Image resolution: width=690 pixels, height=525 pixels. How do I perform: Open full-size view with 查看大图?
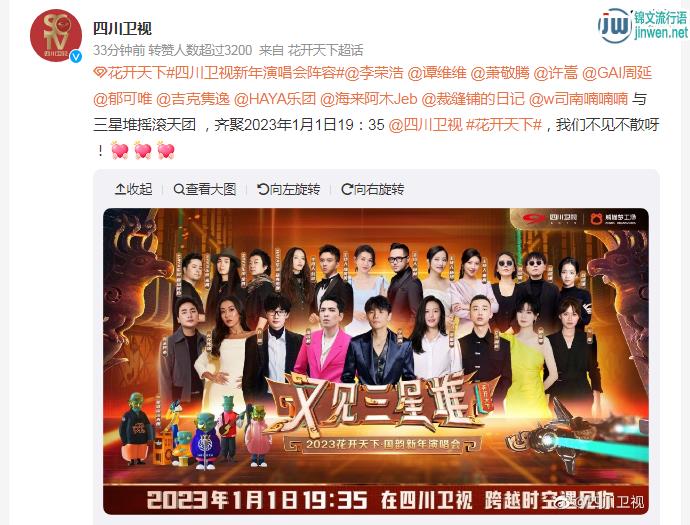coord(205,189)
